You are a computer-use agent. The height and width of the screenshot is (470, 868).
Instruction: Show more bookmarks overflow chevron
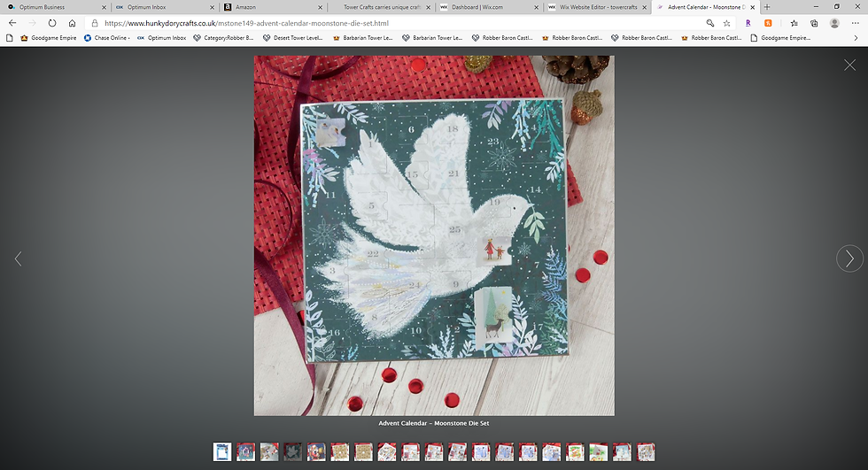pos(856,38)
